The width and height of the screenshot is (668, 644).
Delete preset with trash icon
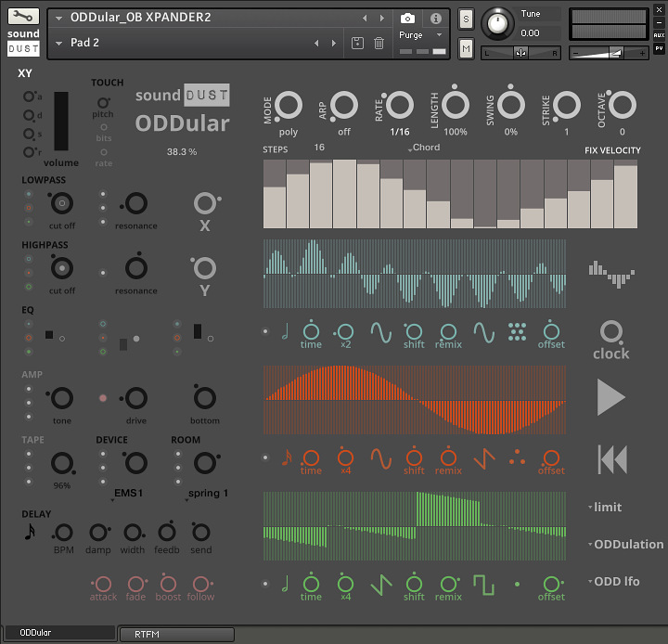point(379,43)
